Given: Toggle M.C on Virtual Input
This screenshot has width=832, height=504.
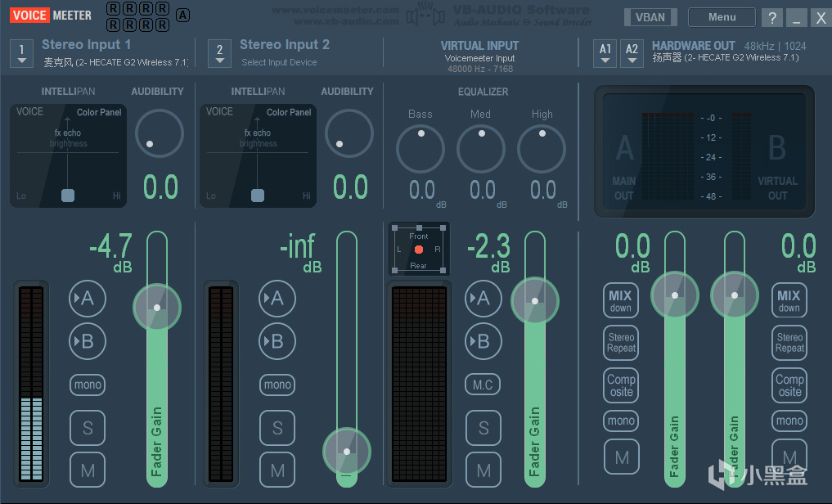Looking at the screenshot, I should tap(483, 385).
